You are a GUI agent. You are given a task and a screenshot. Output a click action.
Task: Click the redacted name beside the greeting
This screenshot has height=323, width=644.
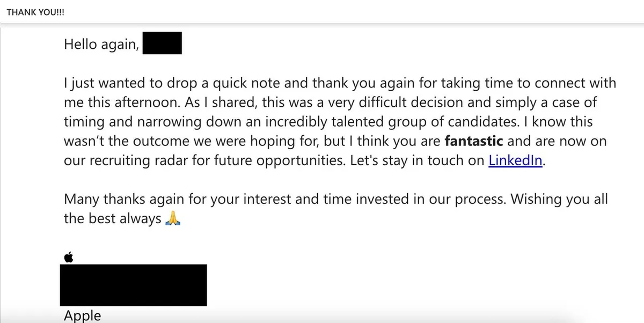(163, 43)
